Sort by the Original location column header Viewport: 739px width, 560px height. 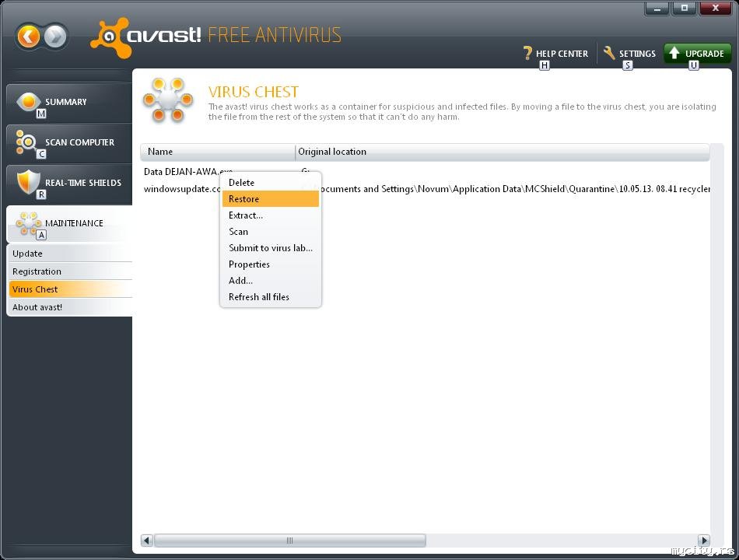click(503, 152)
